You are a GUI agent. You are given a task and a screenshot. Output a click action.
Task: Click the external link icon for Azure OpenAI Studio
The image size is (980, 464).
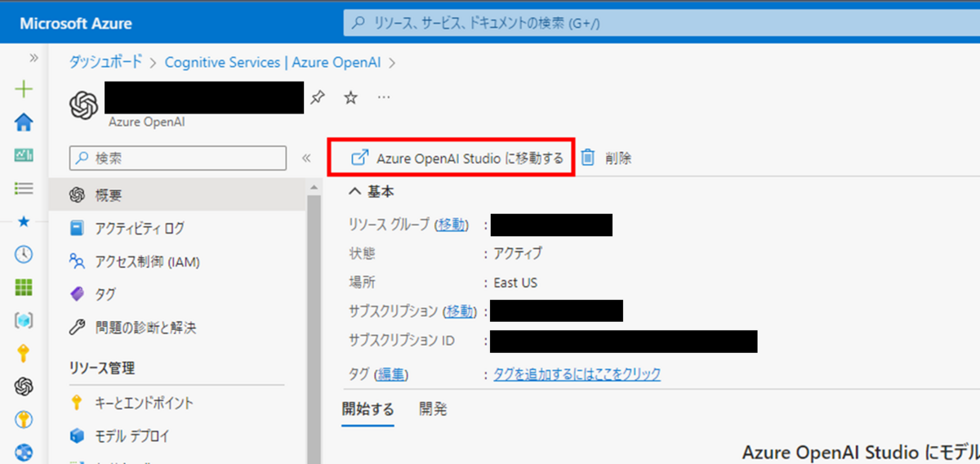point(359,158)
